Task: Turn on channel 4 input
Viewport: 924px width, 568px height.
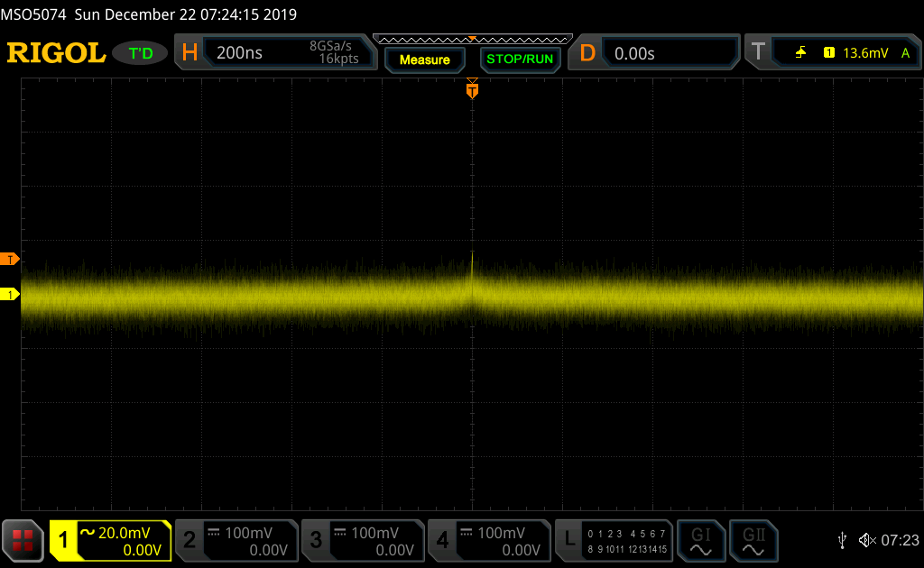Action: pos(487,540)
